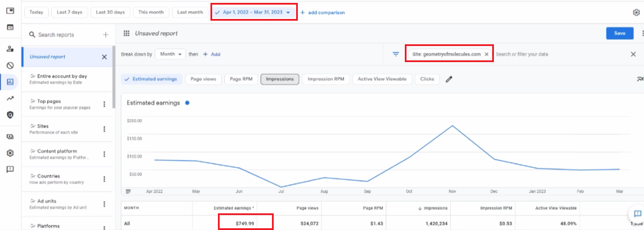644x230 pixels.
Task: Click the sidebar Feedback icon
Action: click(x=10, y=169)
